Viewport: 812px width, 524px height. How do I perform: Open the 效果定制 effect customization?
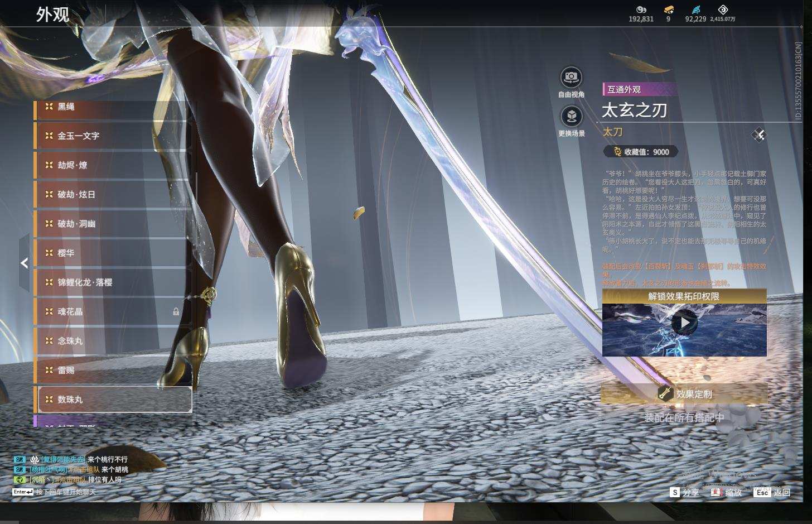click(x=684, y=394)
